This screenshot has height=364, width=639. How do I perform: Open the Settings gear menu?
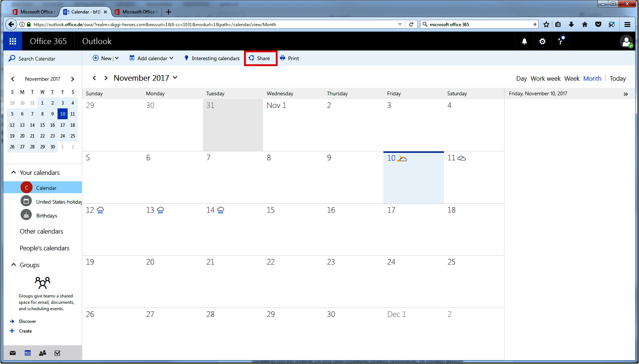[542, 41]
